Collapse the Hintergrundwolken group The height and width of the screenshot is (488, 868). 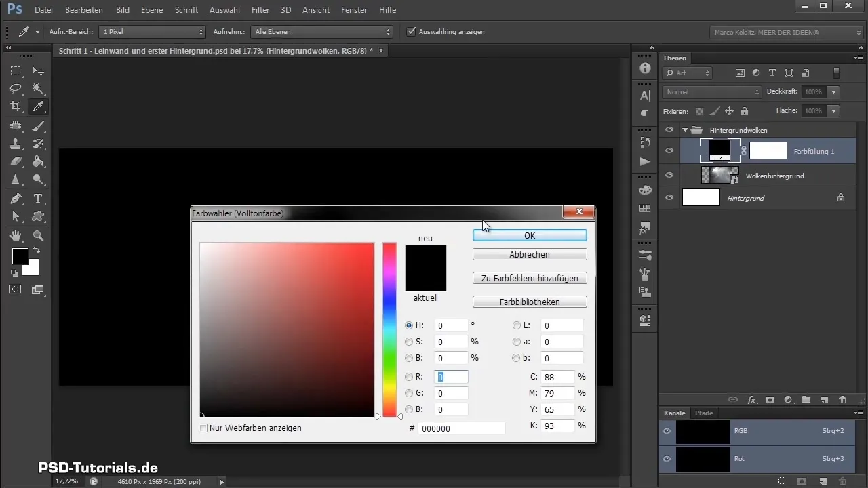pos(686,130)
